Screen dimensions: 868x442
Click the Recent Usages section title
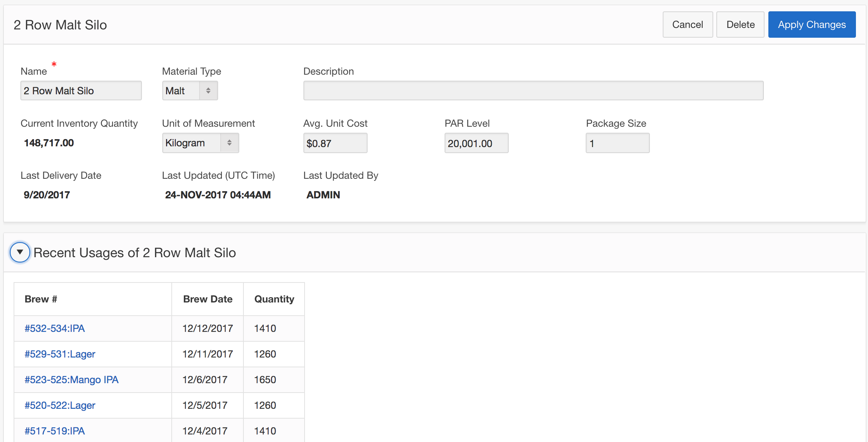click(135, 253)
